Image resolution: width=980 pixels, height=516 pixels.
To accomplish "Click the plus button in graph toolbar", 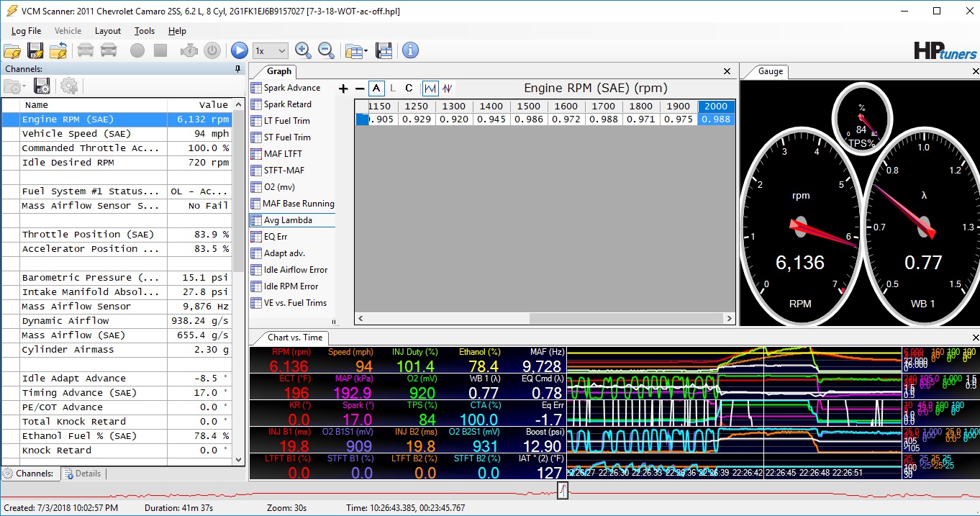I will 343,89.
